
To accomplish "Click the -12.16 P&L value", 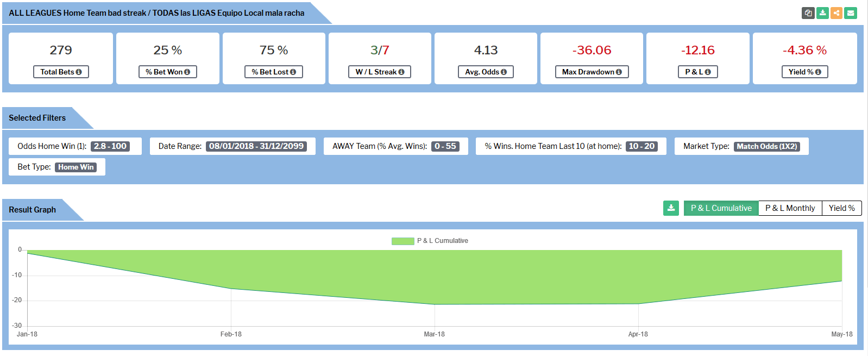I will click(x=698, y=50).
